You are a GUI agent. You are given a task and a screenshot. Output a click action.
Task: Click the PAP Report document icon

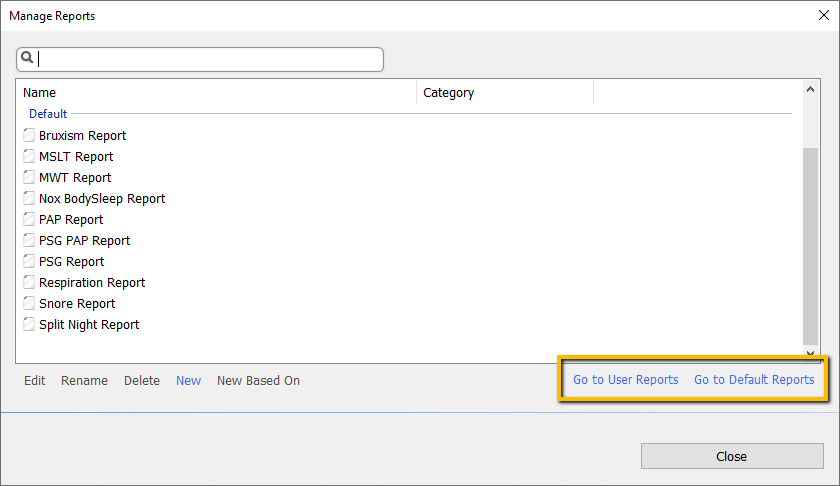(x=29, y=219)
